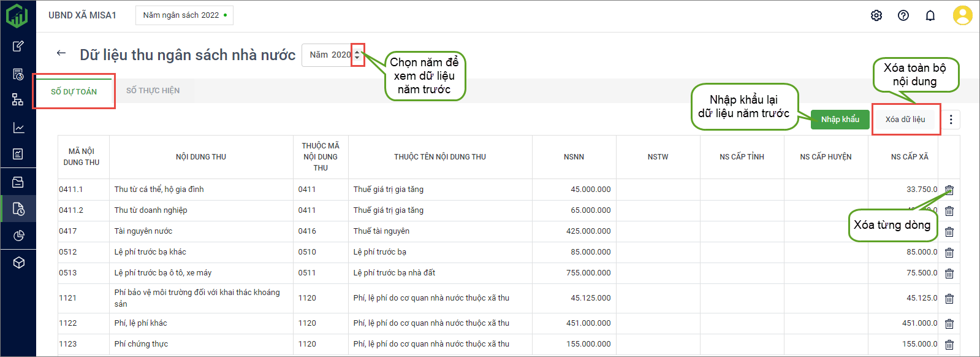This screenshot has width=980, height=357.
Task: Select the 'Số dự toán' tab
Action: click(x=74, y=91)
